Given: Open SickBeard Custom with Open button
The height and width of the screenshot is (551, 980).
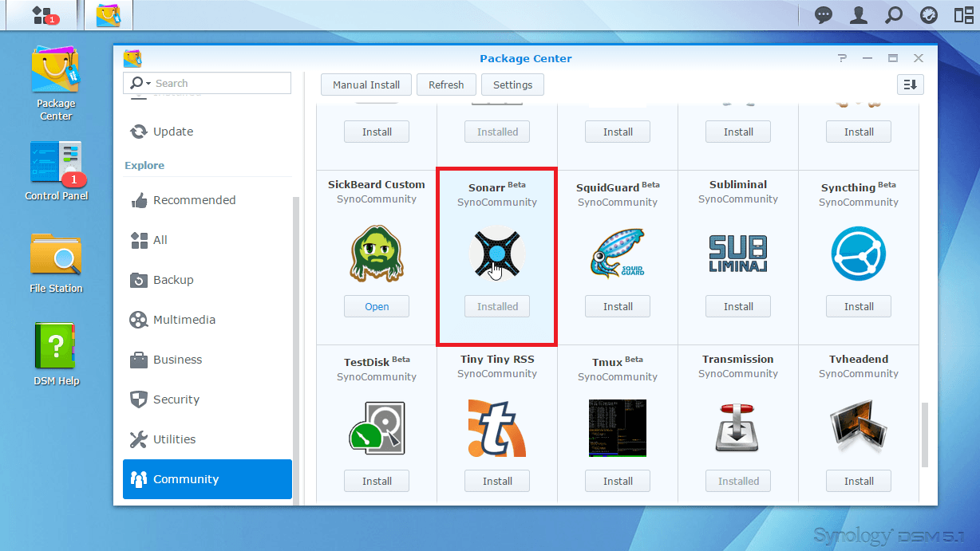Looking at the screenshot, I should point(377,306).
